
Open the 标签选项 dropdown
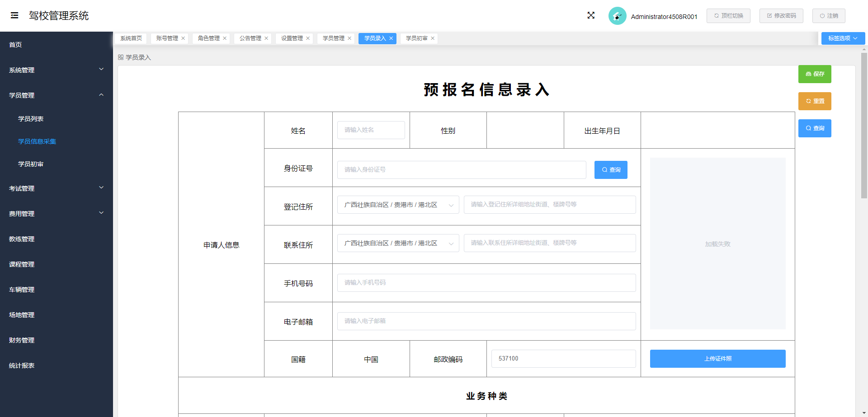(x=843, y=38)
